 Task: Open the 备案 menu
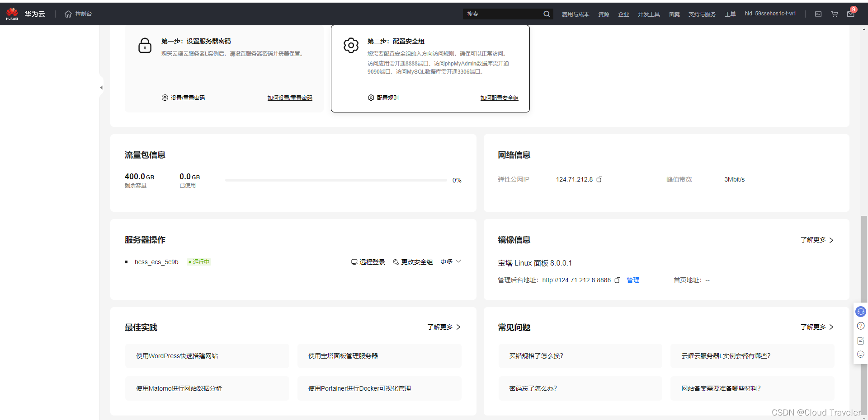pos(674,14)
